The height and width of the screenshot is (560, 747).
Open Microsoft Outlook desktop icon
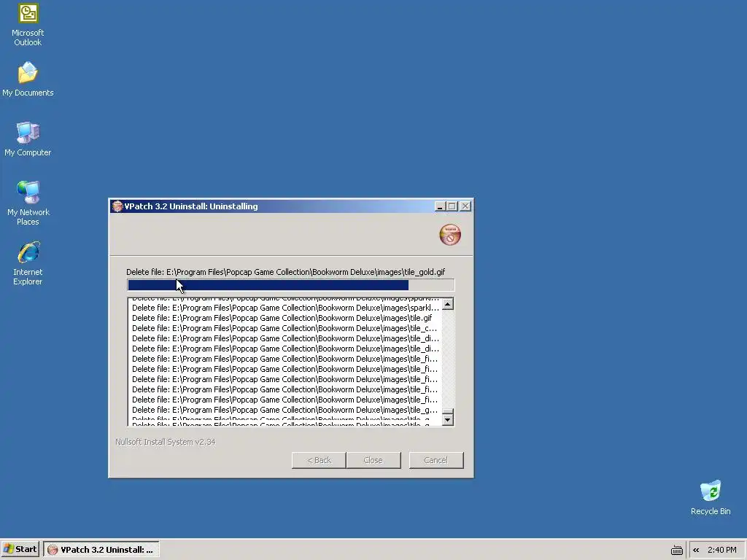coord(28,25)
